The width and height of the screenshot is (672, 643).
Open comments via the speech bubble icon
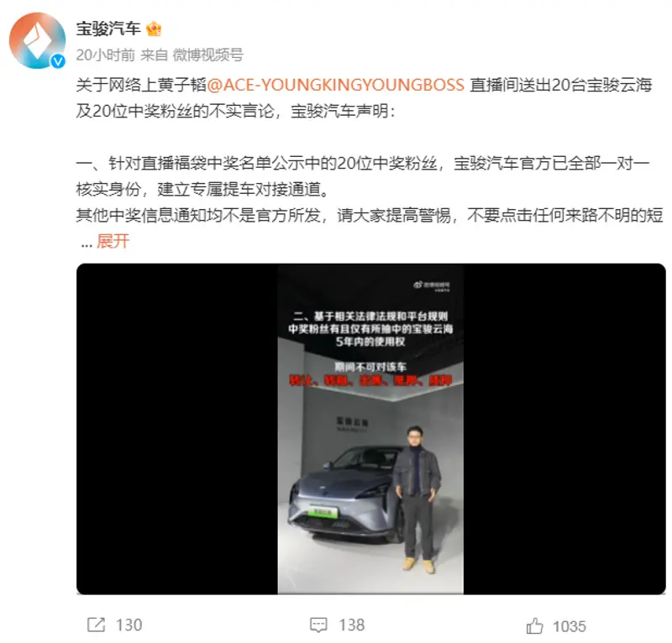[x=318, y=625]
